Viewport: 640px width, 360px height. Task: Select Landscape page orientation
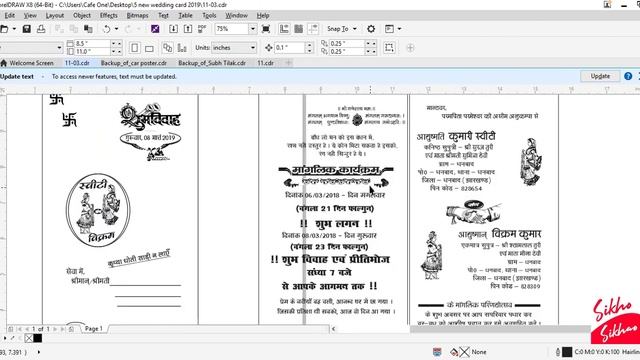pyautogui.click(x=149, y=48)
